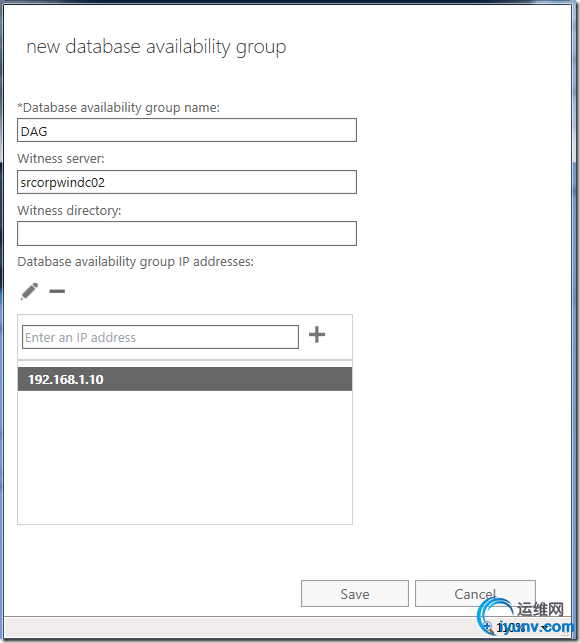Save the new database availability group
Screen dimensions: 580x643
(x=355, y=593)
